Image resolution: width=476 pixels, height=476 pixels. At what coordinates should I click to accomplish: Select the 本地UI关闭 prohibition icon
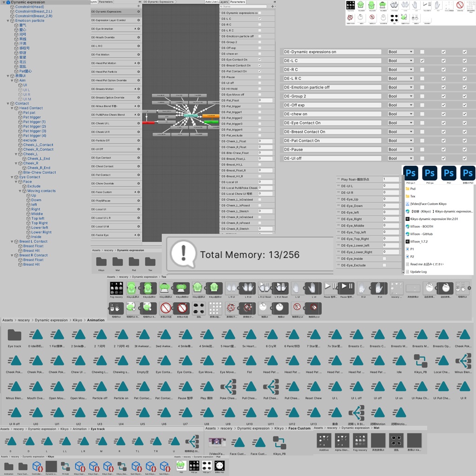click(x=166, y=307)
